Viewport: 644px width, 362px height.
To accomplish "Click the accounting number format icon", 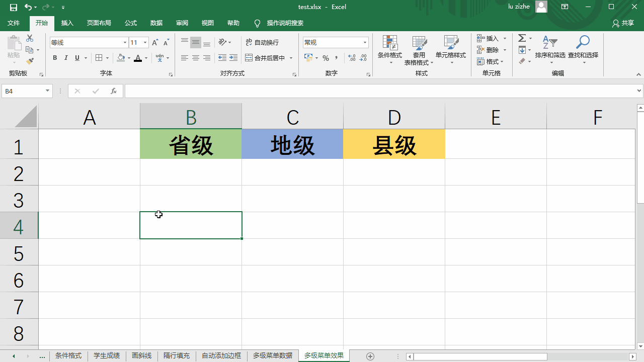I will click(x=308, y=58).
